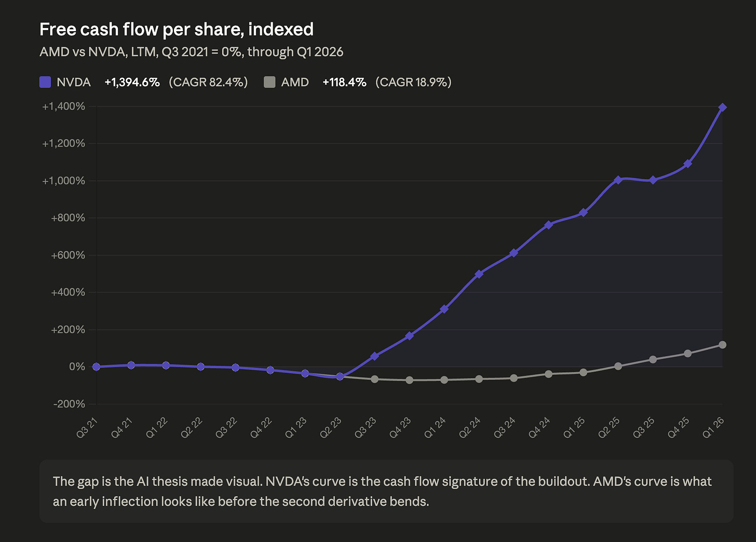Pick AMD's gray circle point at Q1 24
756x542 pixels.
444,380
